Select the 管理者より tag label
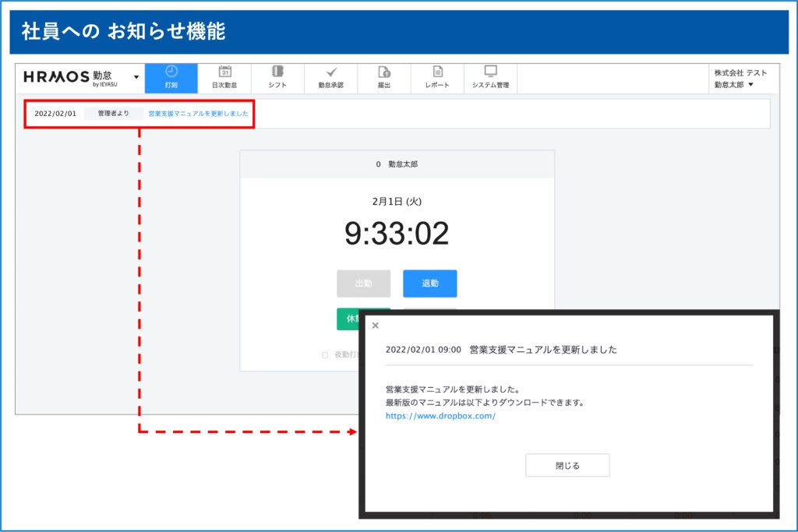This screenshot has height=532, width=798. 113,114
